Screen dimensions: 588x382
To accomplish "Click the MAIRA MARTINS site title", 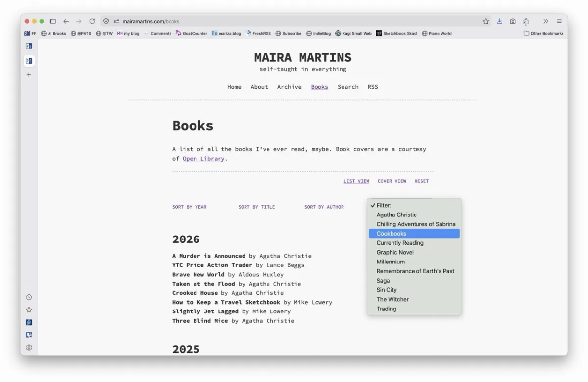I will [x=303, y=57].
